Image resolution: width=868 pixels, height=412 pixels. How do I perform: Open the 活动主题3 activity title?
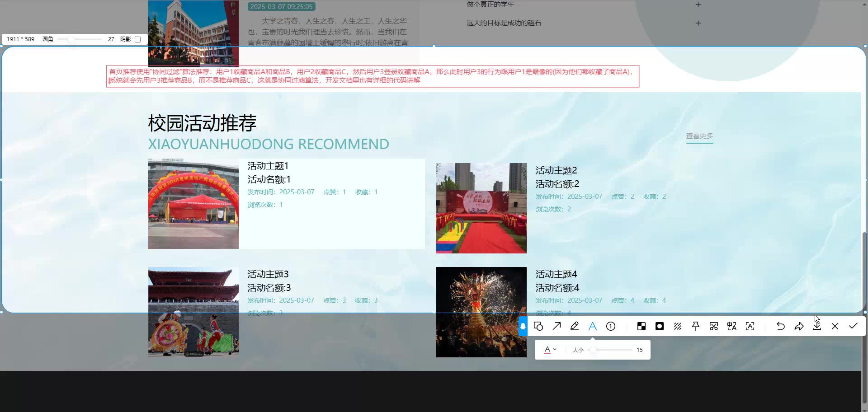[268, 274]
